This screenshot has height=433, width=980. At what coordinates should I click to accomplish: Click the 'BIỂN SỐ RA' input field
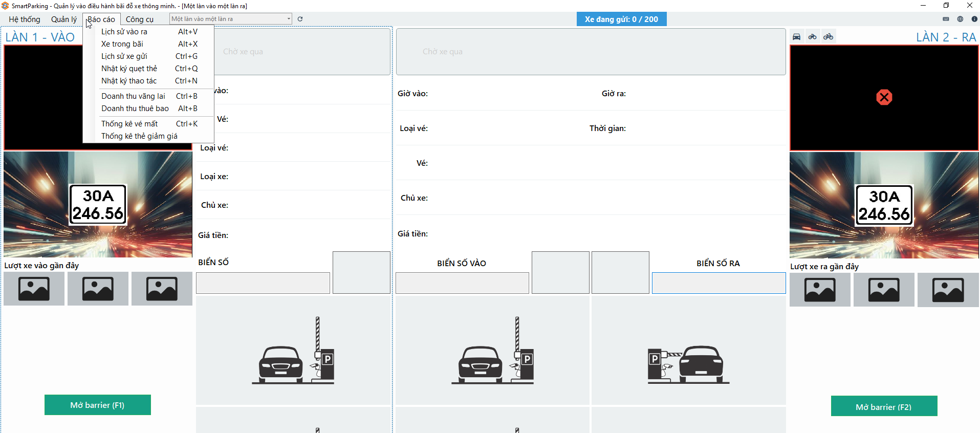click(718, 283)
